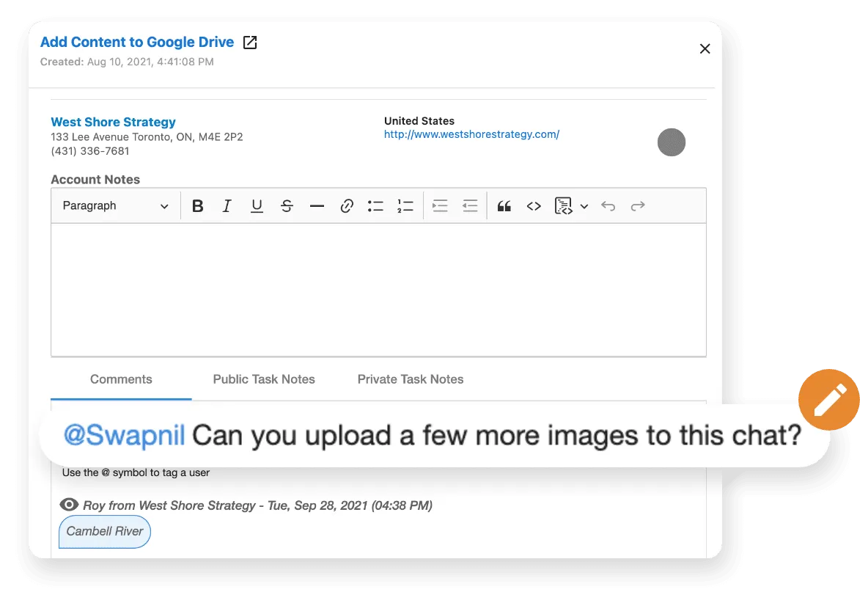The height and width of the screenshot is (603, 868).
Task: Expand the code block dropdown arrow
Action: click(584, 206)
